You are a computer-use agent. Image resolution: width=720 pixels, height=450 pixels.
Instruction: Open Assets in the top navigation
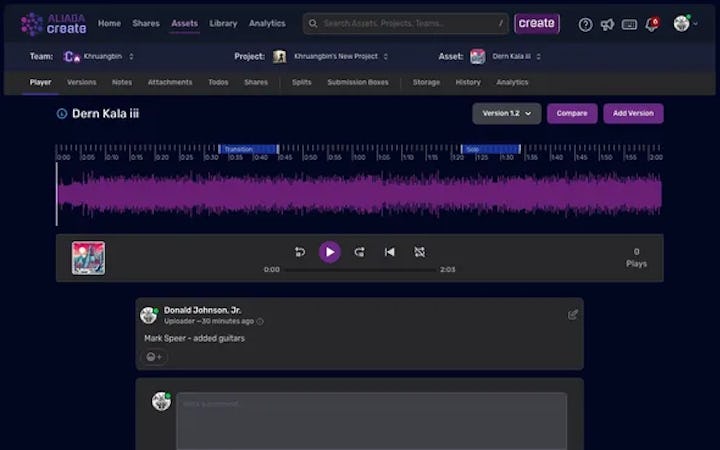[185, 23]
